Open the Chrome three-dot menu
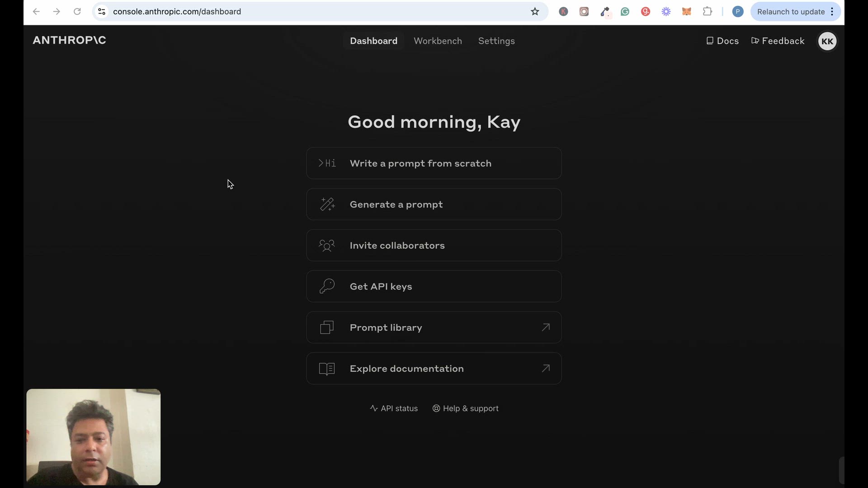 tap(832, 12)
